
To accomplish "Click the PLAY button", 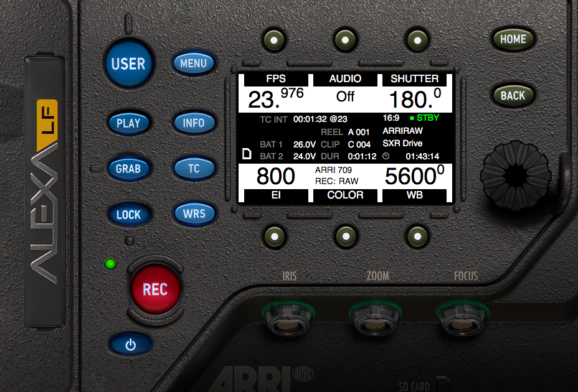I will 128,123.
